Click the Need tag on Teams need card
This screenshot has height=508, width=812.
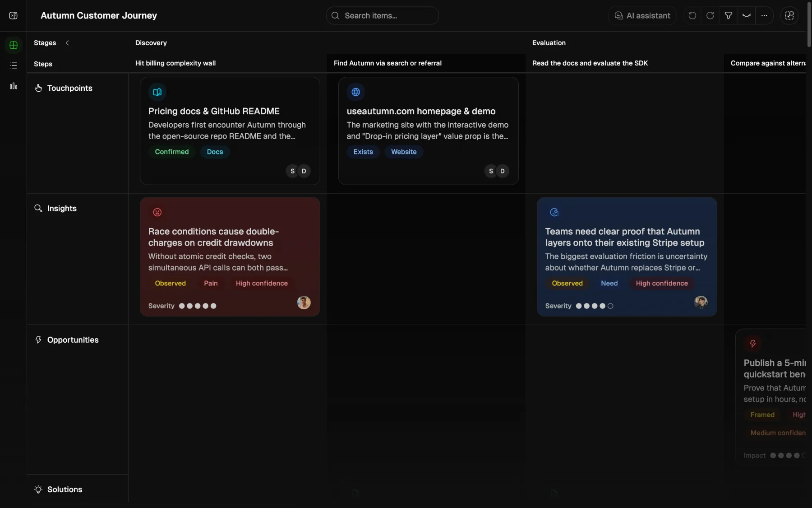(609, 283)
